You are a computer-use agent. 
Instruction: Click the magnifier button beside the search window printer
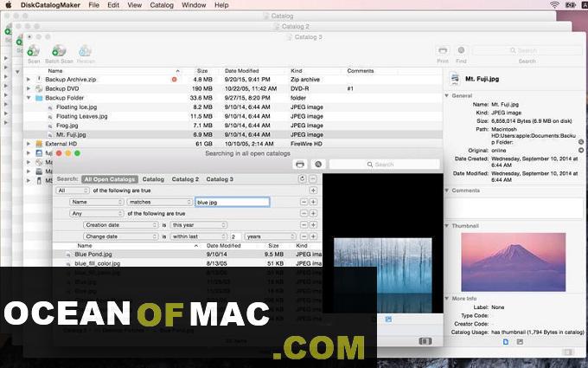click(x=318, y=165)
